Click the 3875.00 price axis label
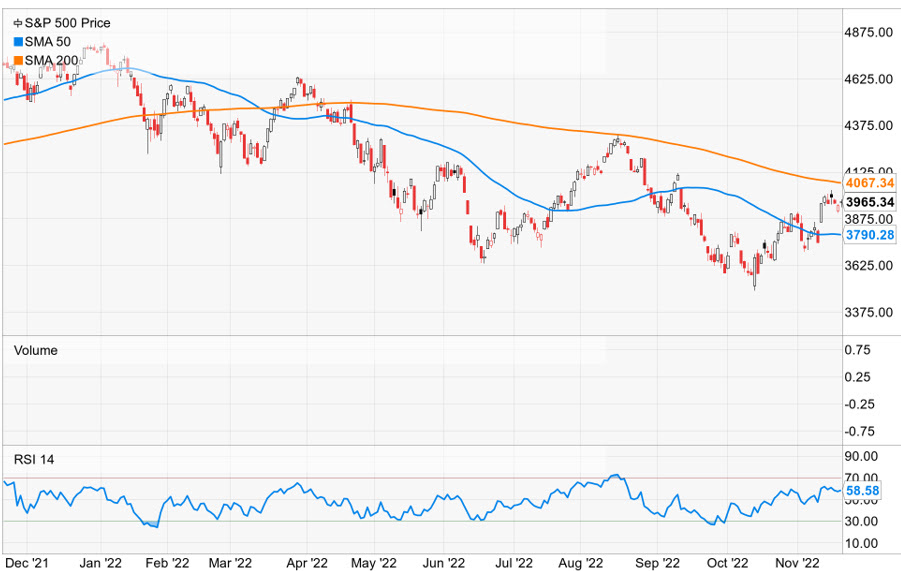 [x=868, y=219]
